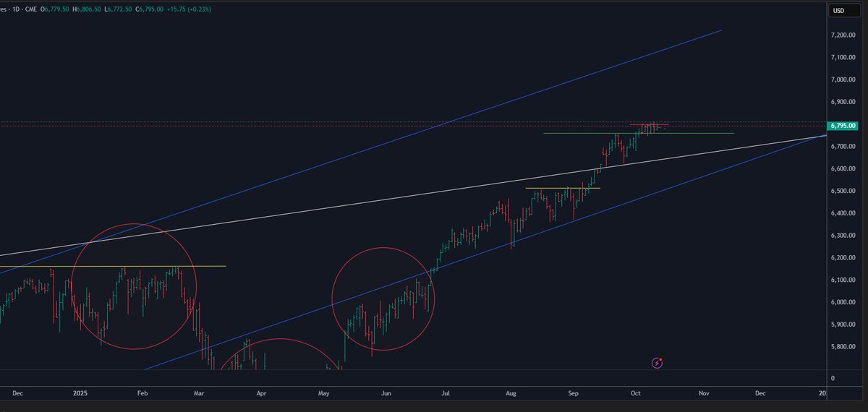868x412 pixels.
Task: Click the CME exchange label in legend
Action: pos(33,9)
